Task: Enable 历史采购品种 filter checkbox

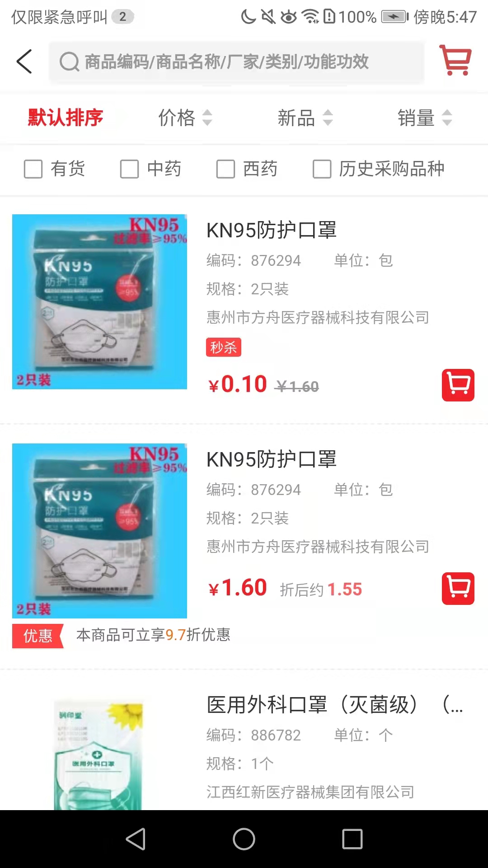Action: click(x=322, y=170)
